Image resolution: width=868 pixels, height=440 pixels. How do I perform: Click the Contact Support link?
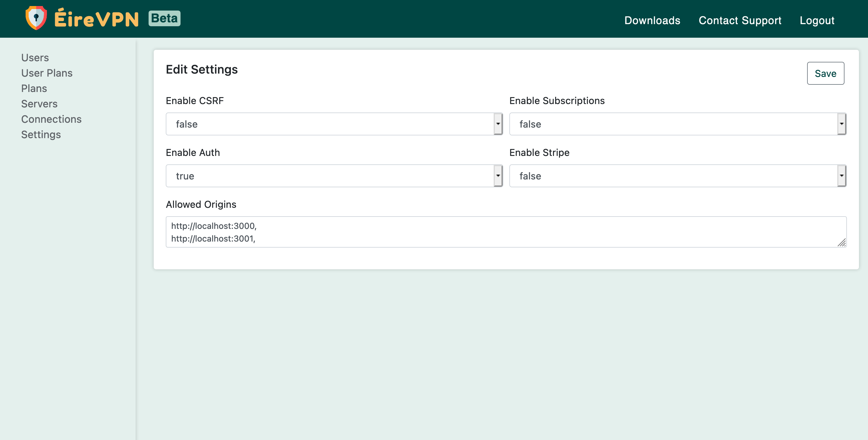740,20
